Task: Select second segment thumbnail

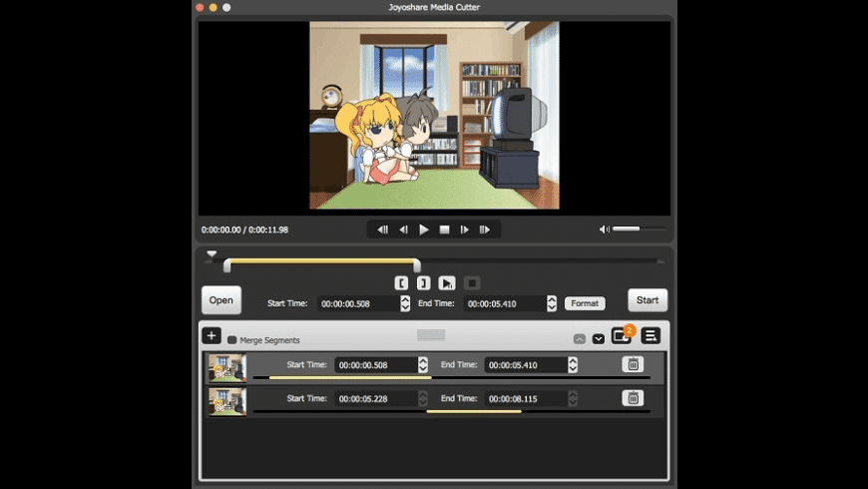Action: [x=227, y=401]
